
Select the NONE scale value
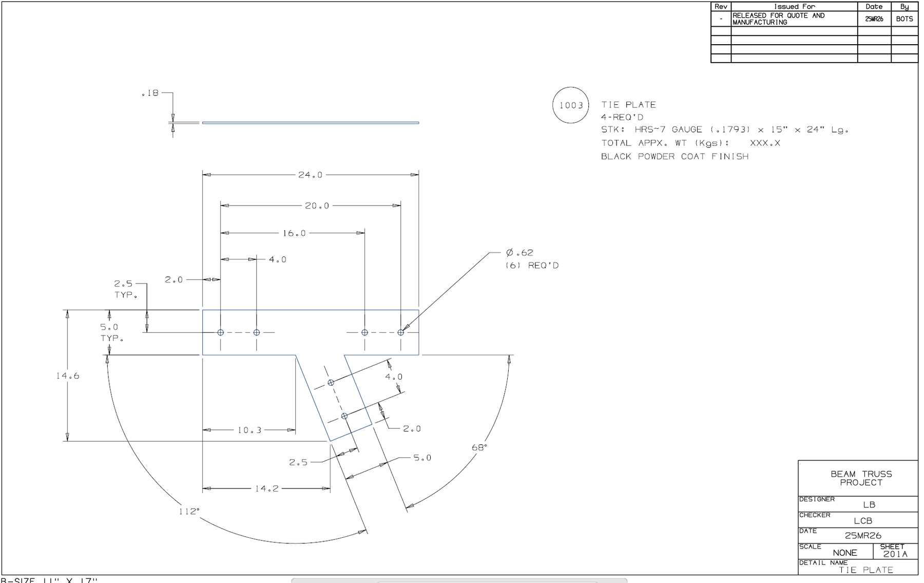pyautogui.click(x=845, y=553)
